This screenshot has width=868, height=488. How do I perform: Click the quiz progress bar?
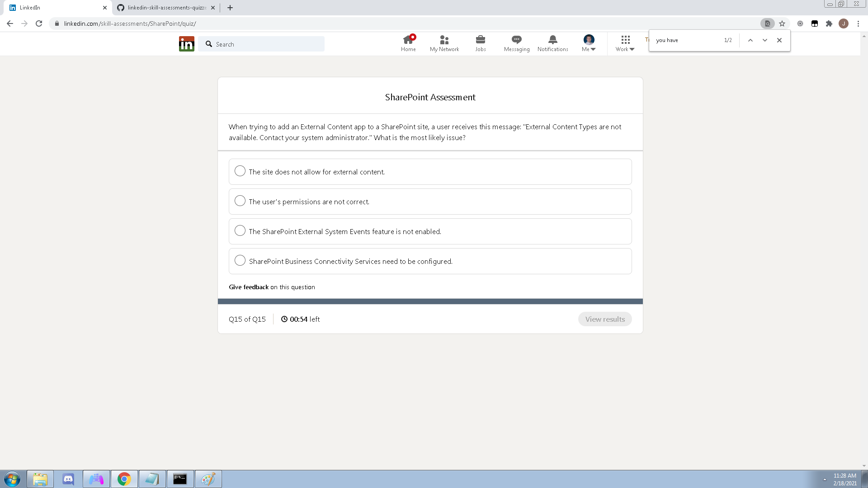tap(430, 300)
